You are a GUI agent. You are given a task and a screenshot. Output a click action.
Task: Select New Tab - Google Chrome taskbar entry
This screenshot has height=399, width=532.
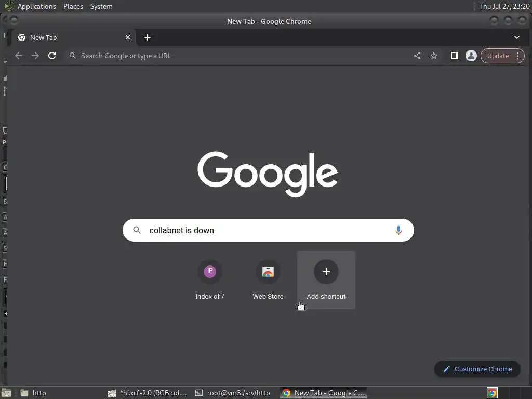pyautogui.click(x=323, y=393)
